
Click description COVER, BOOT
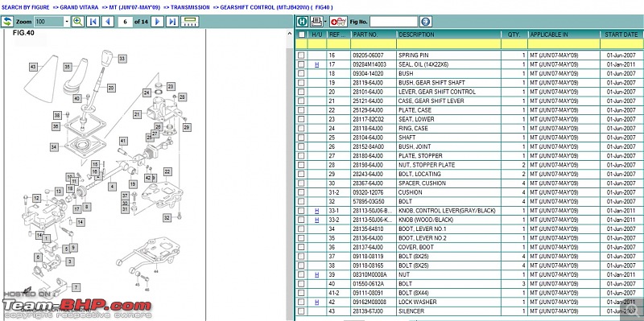(415, 247)
